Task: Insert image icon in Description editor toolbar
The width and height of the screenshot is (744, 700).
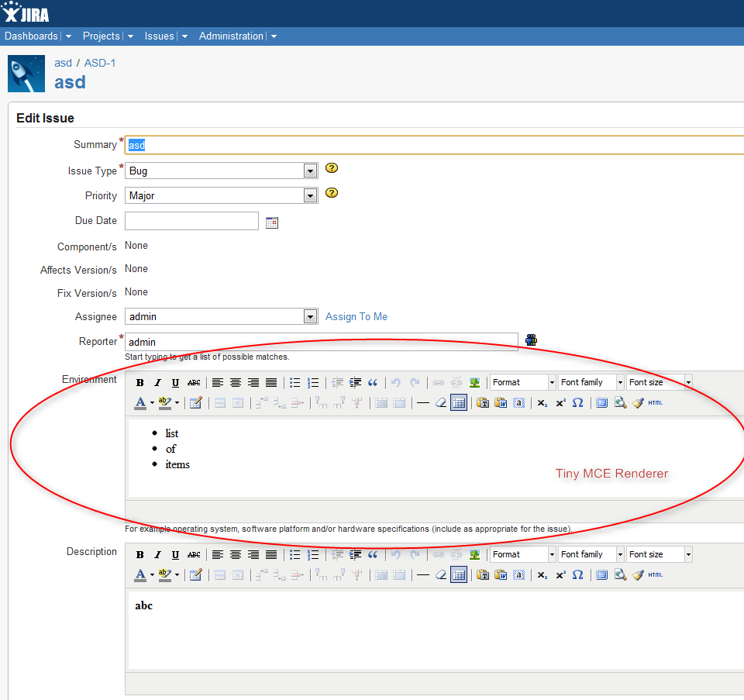Action: coord(474,555)
